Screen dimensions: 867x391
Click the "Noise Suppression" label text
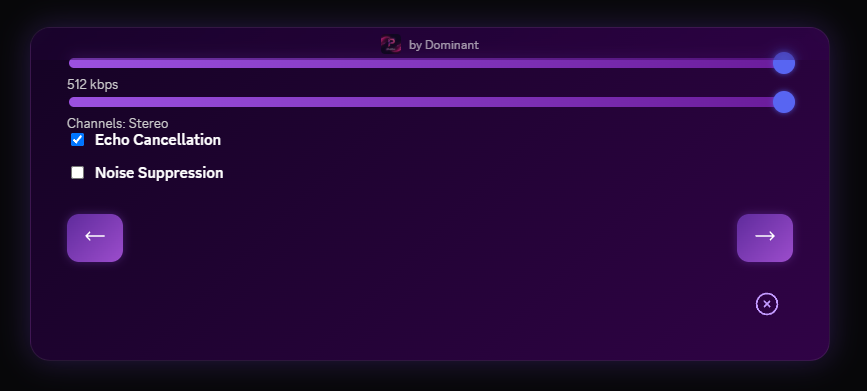(159, 173)
